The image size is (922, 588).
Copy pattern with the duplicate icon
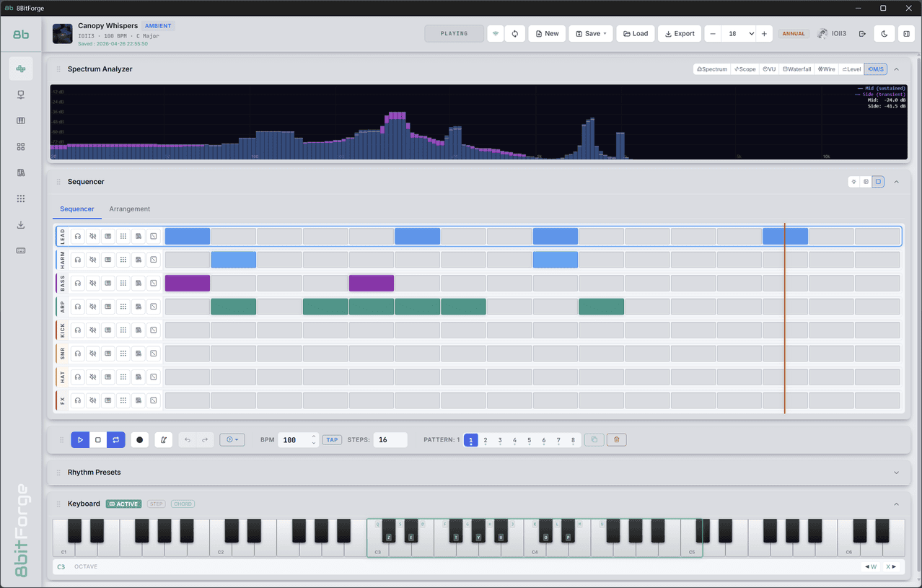[x=594, y=439]
